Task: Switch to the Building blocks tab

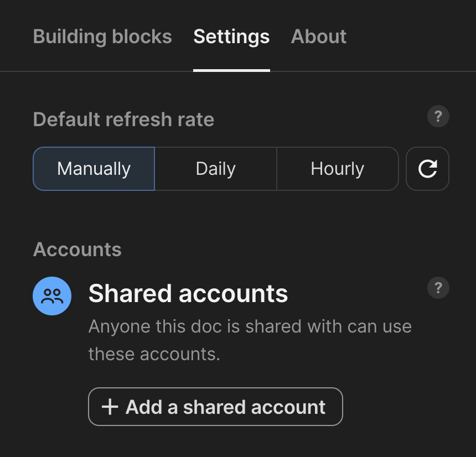Action: [x=102, y=37]
